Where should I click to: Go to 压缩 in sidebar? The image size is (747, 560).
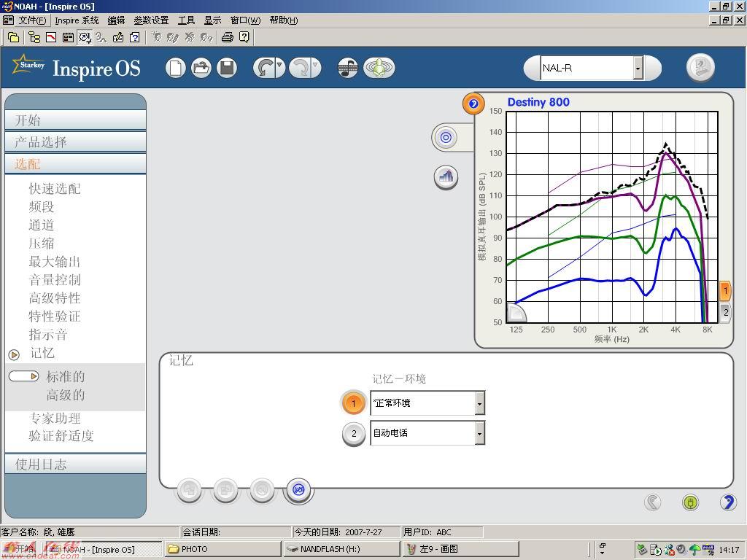pos(42,244)
